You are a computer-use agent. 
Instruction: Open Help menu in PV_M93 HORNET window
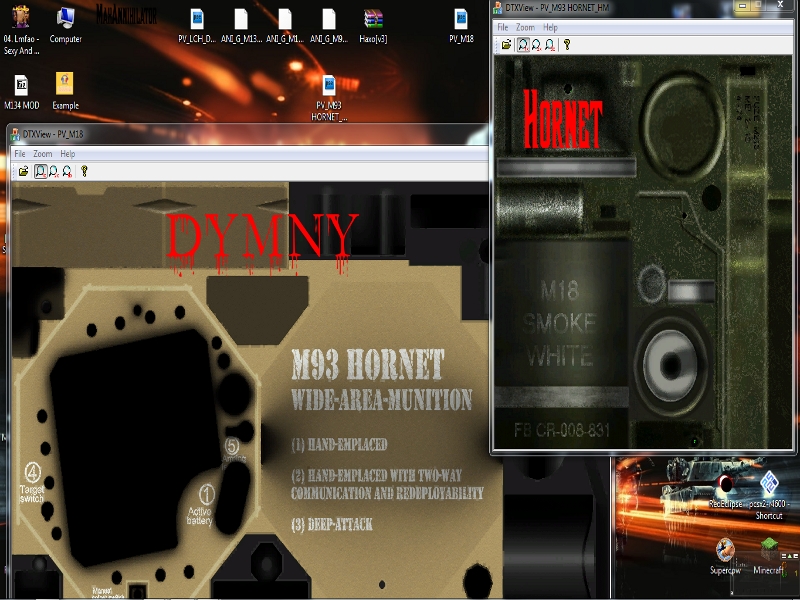coord(550,27)
